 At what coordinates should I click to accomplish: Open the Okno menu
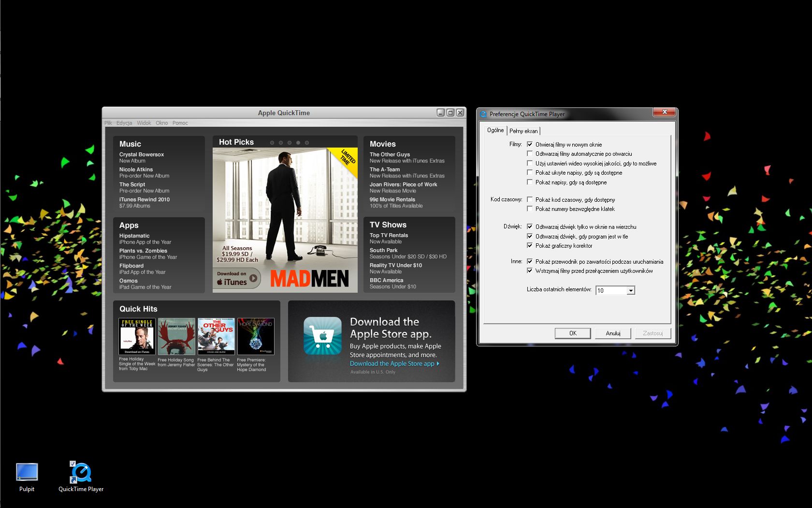click(162, 123)
